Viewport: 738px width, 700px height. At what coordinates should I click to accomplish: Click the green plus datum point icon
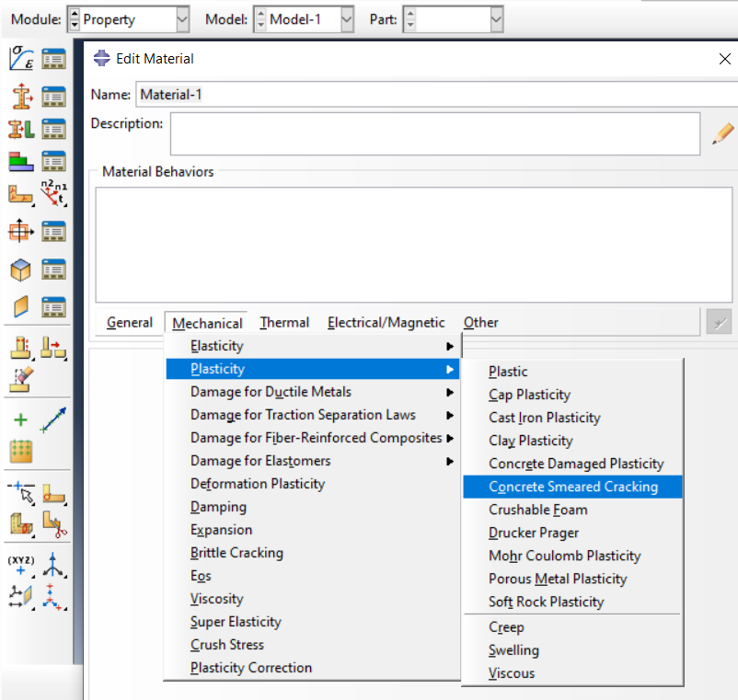(x=21, y=419)
